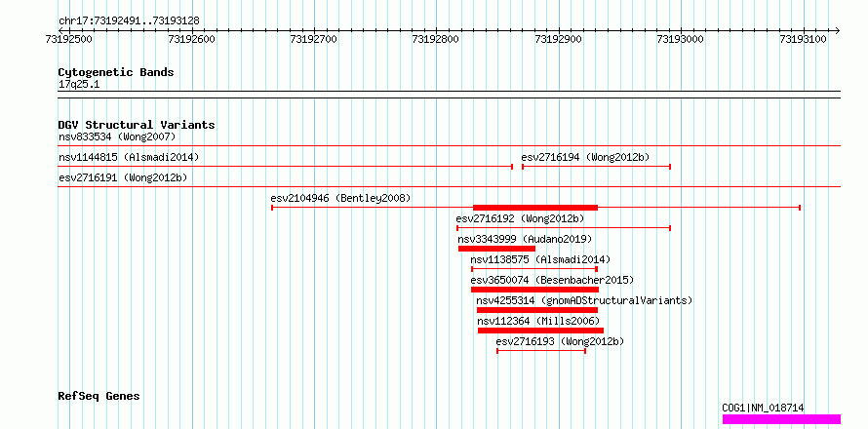Click the nsv1138575 thin variant line
This screenshot has height=429, width=868.
click(x=534, y=269)
